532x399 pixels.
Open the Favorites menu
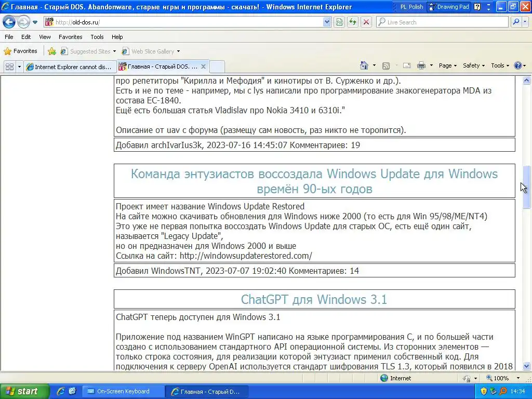[70, 37]
